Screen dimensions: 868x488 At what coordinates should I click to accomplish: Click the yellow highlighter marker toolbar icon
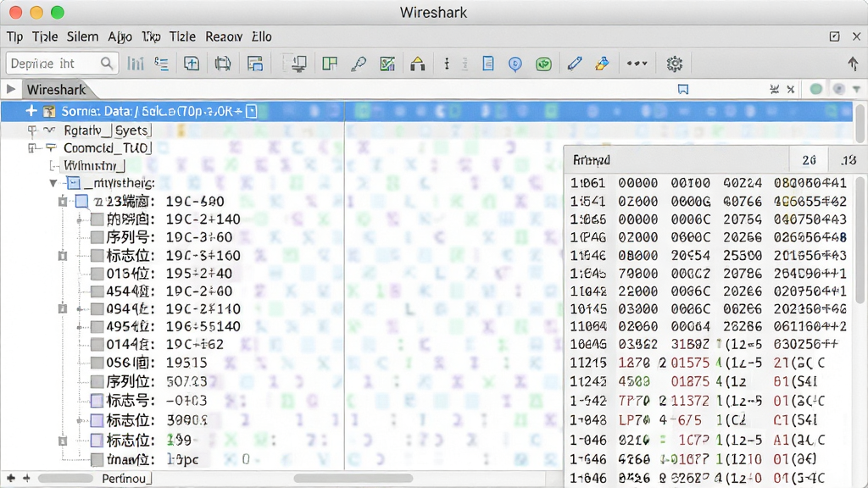(x=603, y=64)
